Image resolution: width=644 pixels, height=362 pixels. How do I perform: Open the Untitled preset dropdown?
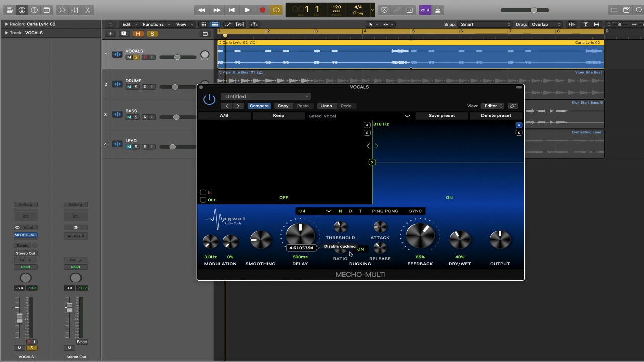coord(266,96)
